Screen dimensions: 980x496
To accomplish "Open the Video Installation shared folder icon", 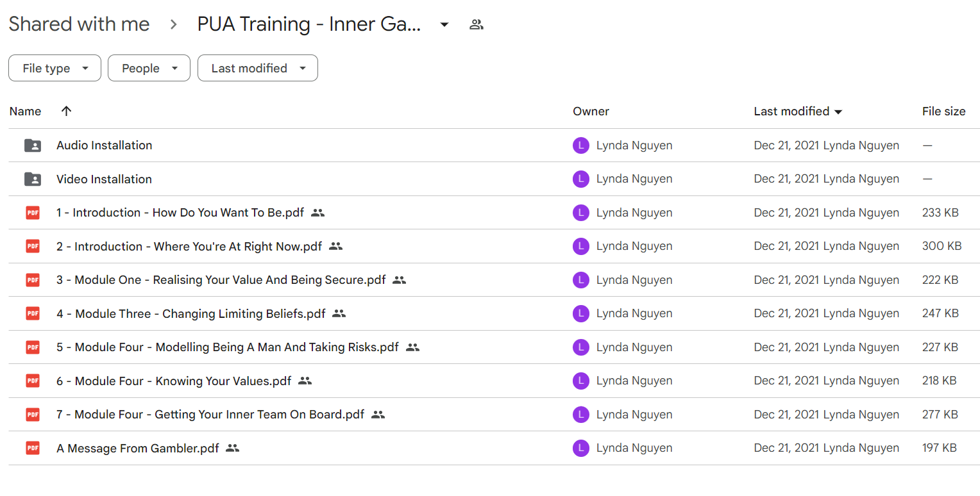I will tap(33, 179).
